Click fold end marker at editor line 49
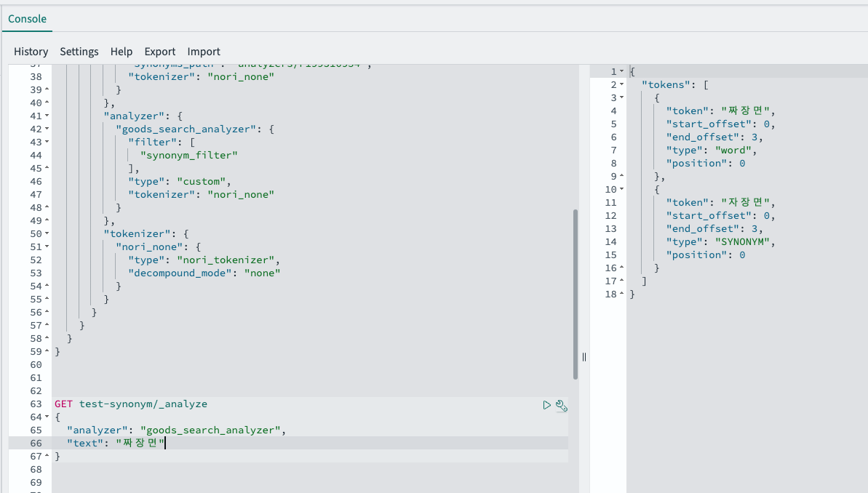 [x=47, y=221]
